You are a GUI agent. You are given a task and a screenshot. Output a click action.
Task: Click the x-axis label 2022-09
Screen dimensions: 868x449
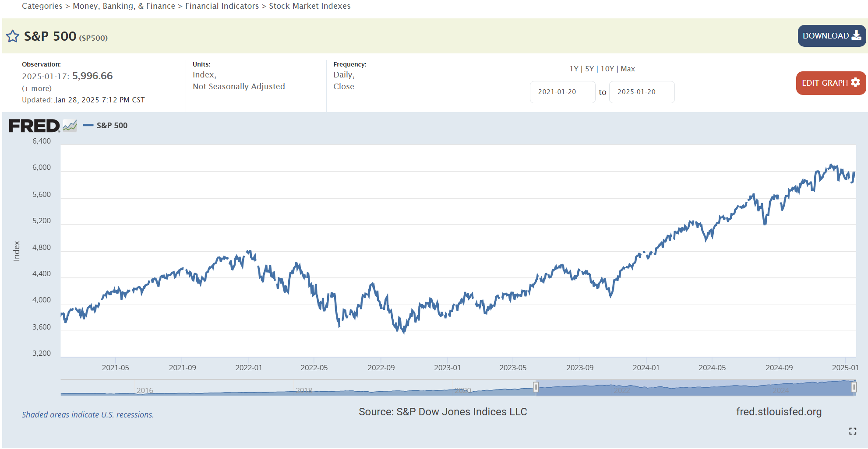click(x=381, y=368)
